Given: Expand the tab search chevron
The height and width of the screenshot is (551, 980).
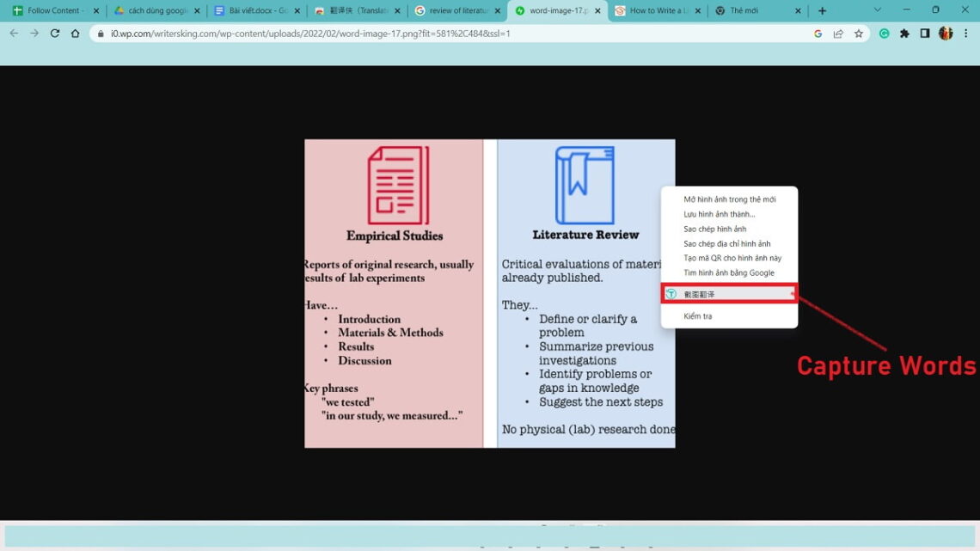Looking at the screenshot, I should tap(877, 10).
